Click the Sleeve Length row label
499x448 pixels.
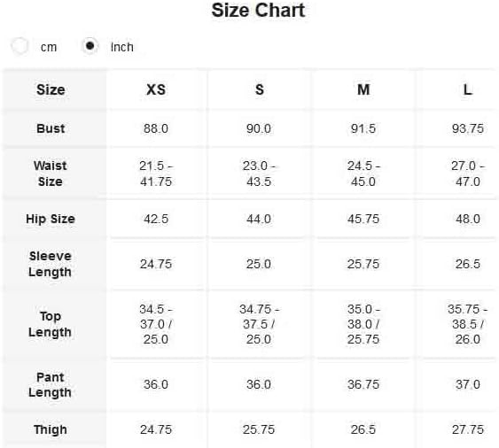pyautogui.click(x=50, y=264)
